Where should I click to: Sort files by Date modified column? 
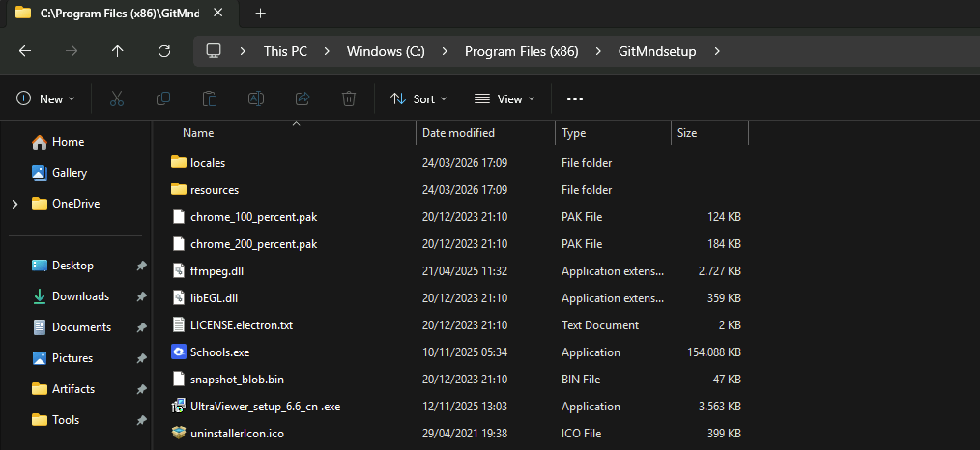(458, 133)
